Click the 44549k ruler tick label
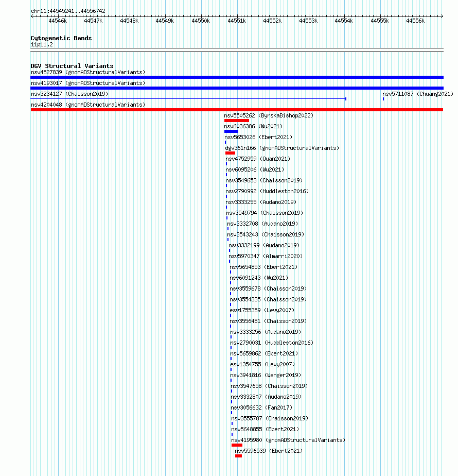The width and height of the screenshot is (458, 476). (x=165, y=21)
